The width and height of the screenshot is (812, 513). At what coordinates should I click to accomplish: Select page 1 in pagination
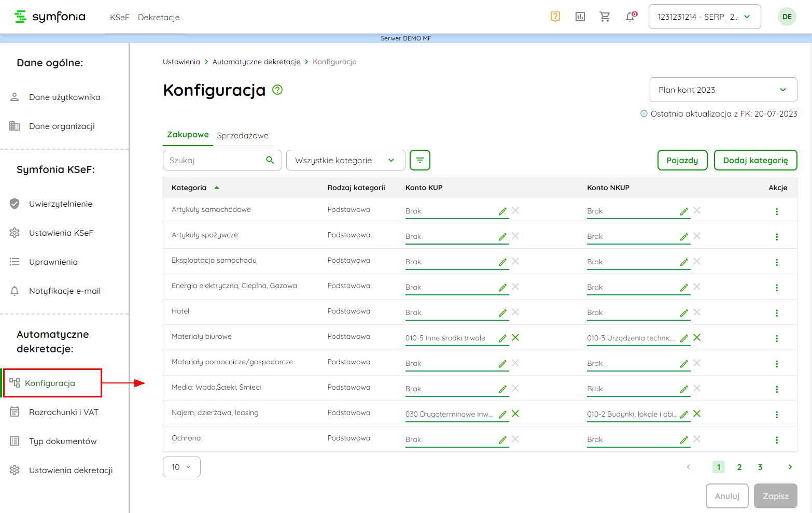pyautogui.click(x=719, y=467)
